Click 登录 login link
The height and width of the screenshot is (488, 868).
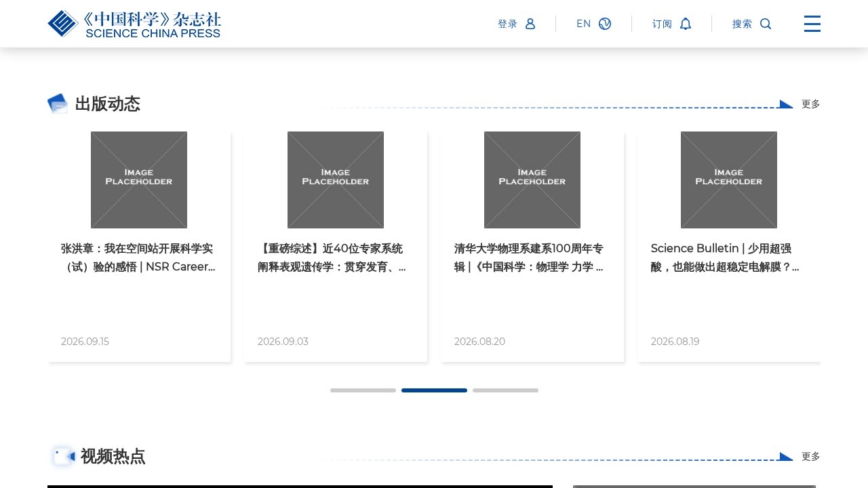[507, 24]
